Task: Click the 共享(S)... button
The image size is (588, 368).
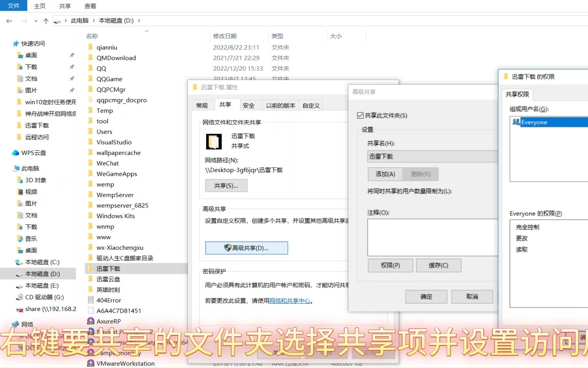Action: tap(226, 186)
